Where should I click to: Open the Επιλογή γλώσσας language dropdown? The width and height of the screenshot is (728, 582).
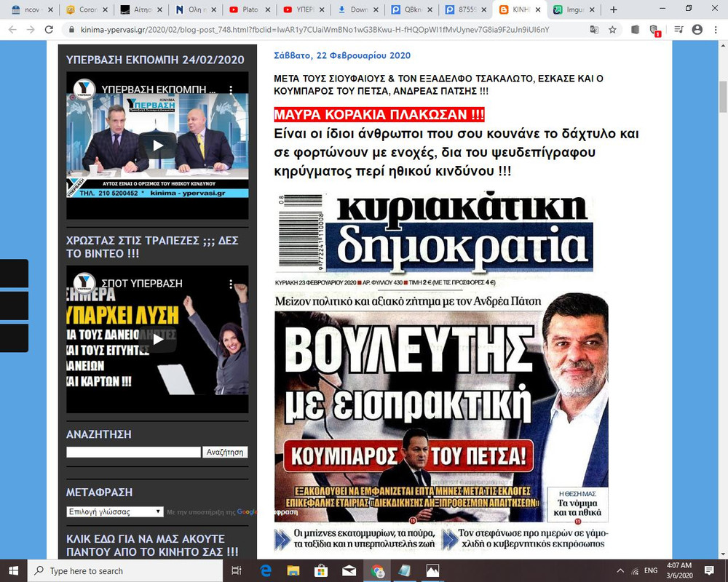(115, 511)
